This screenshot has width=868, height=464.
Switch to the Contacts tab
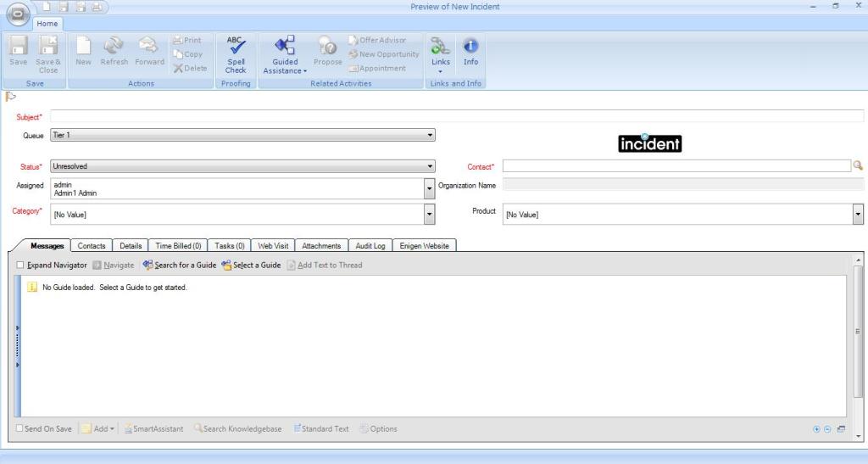(92, 246)
